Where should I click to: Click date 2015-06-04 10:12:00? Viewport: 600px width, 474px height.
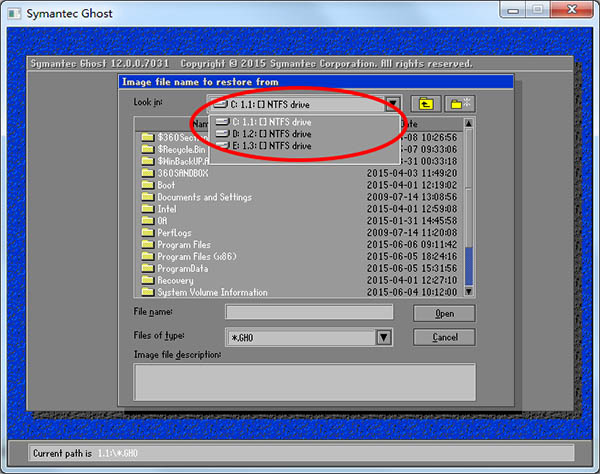412,292
